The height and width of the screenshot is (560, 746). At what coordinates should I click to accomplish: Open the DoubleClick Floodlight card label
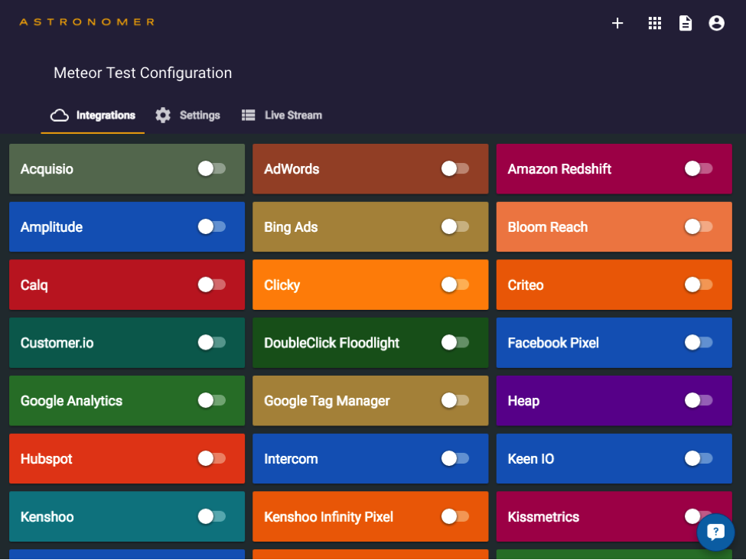[331, 343]
